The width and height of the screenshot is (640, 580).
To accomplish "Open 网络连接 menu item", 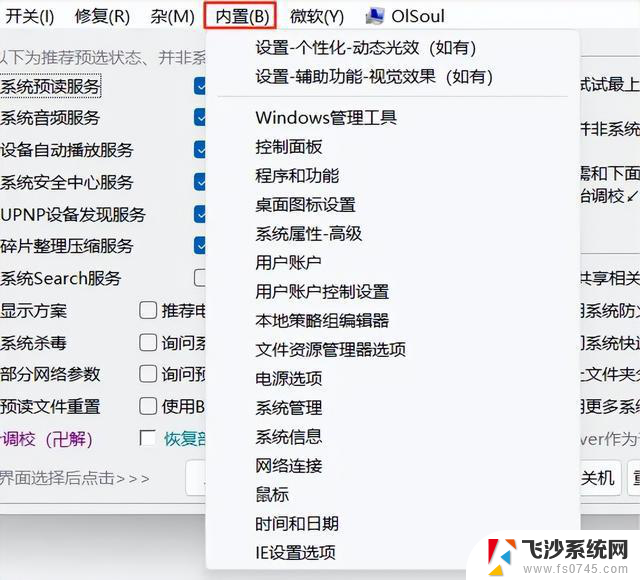I will [289, 466].
